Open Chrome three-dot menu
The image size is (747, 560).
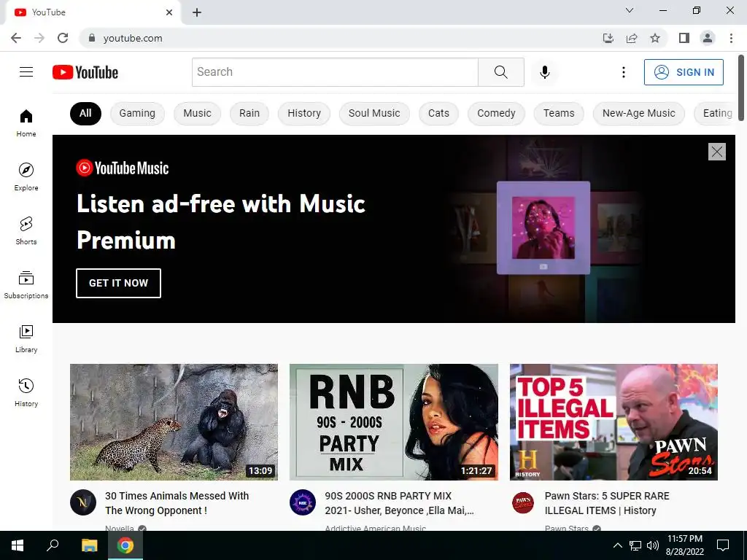[731, 38]
